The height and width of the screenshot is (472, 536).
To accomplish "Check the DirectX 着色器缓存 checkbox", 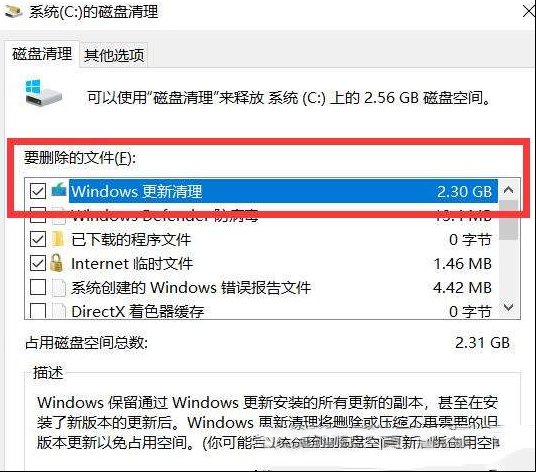I will pos(38,310).
